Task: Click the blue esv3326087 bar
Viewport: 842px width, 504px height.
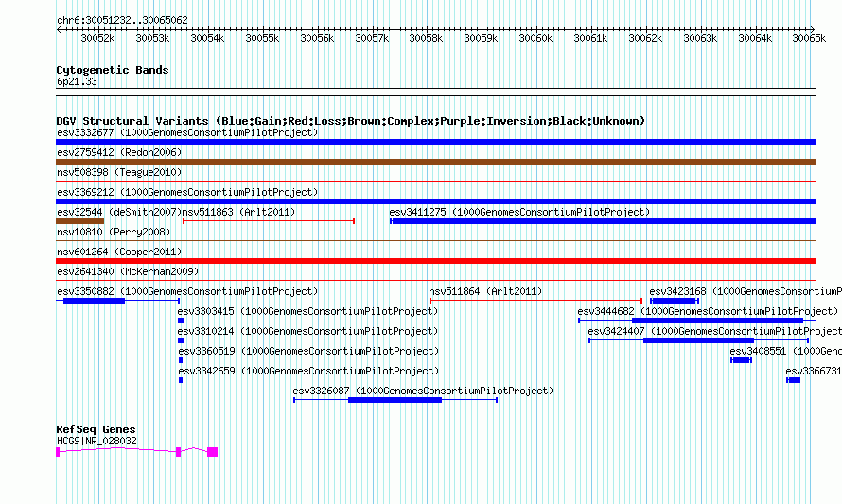Action: pyautogui.click(x=395, y=400)
